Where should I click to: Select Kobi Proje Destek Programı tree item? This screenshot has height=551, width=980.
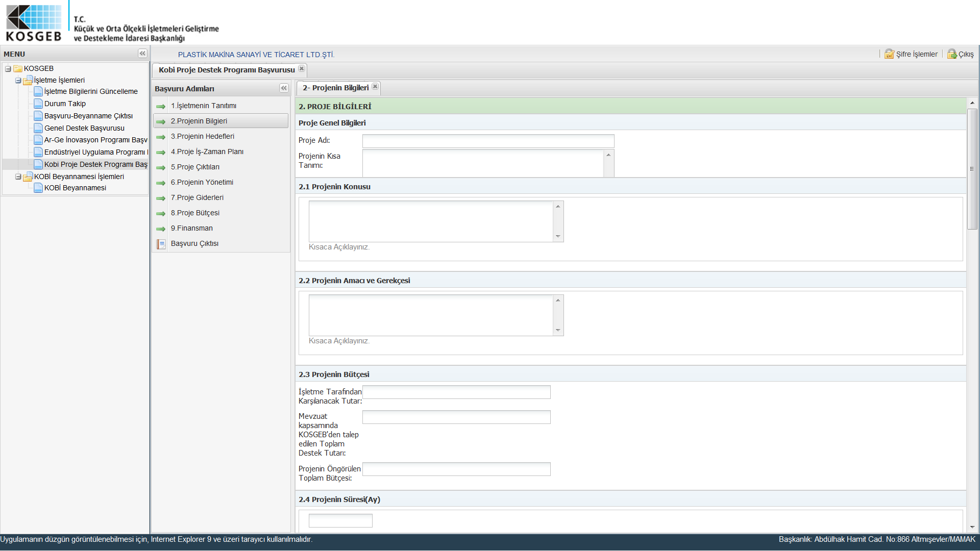95,164
